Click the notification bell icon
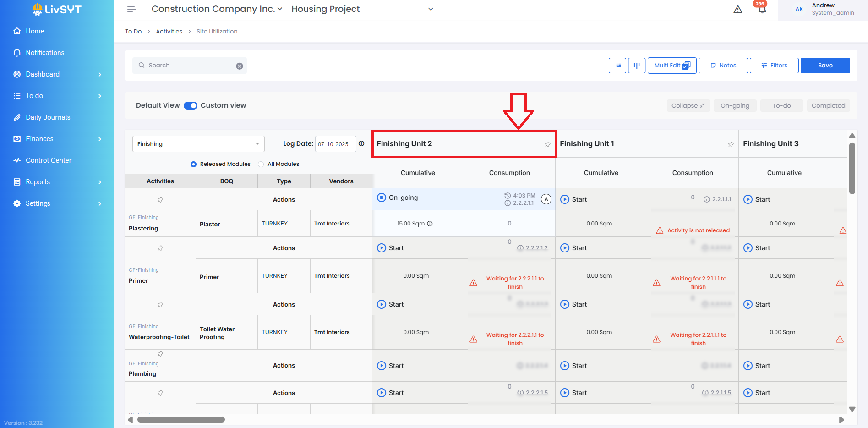This screenshot has width=868, height=428. click(x=762, y=10)
